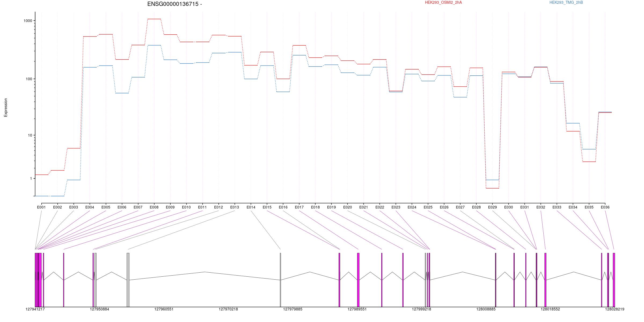This screenshot has width=644, height=322.
Task: Click exon label E018
Action: click(315, 207)
